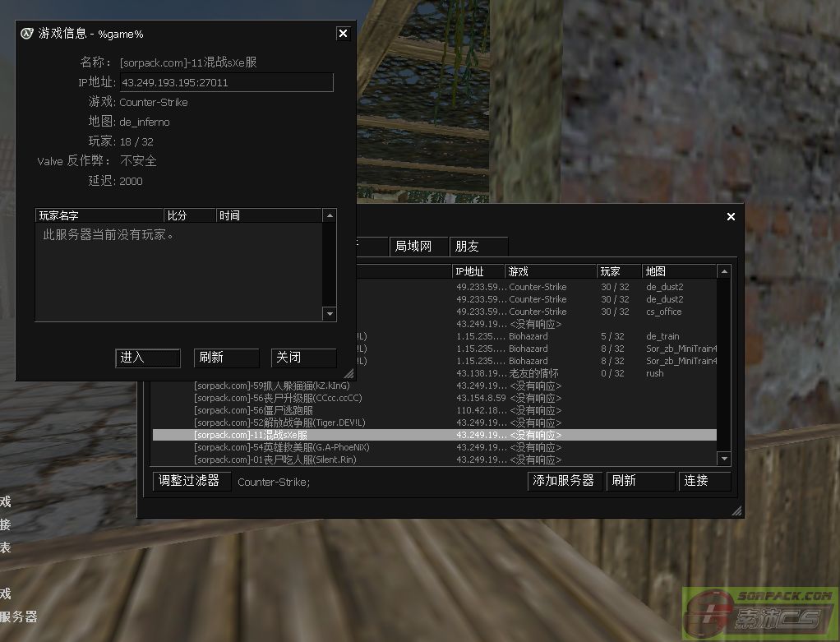The image size is (840, 642).
Task: Switch to the 局域网 tab
Action: click(418, 247)
